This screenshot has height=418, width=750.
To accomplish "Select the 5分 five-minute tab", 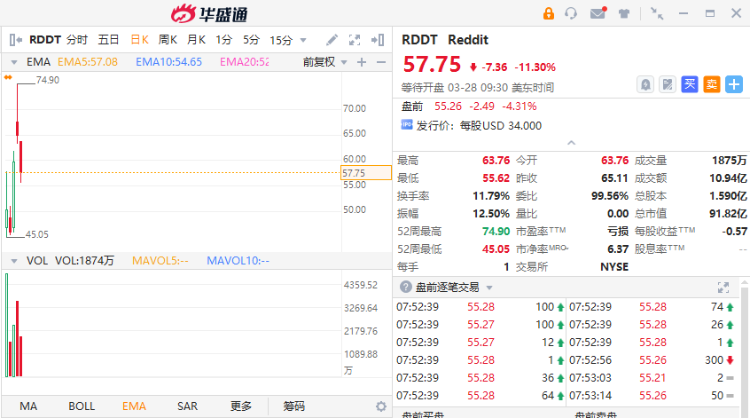I will tap(251, 40).
